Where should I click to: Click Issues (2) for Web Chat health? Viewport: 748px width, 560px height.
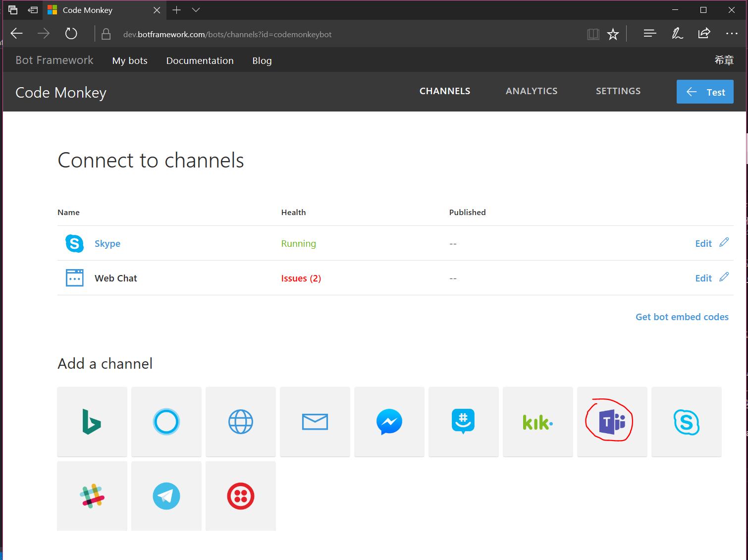tap(301, 278)
